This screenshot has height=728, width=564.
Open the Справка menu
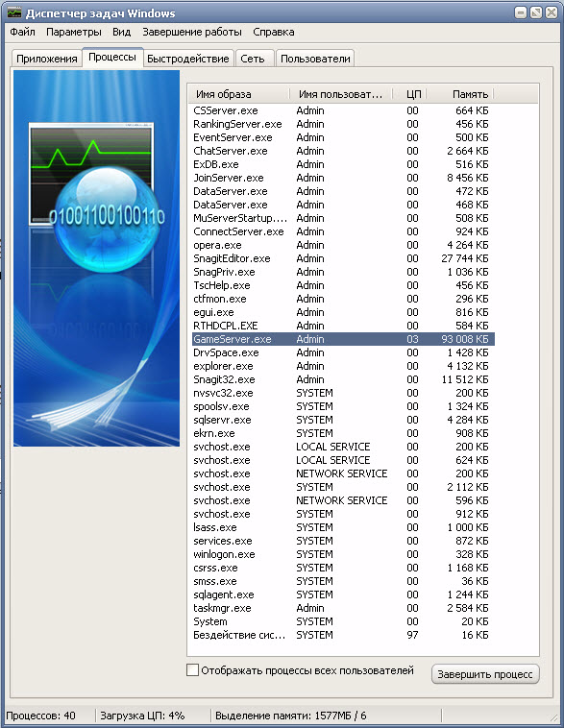pos(274,32)
